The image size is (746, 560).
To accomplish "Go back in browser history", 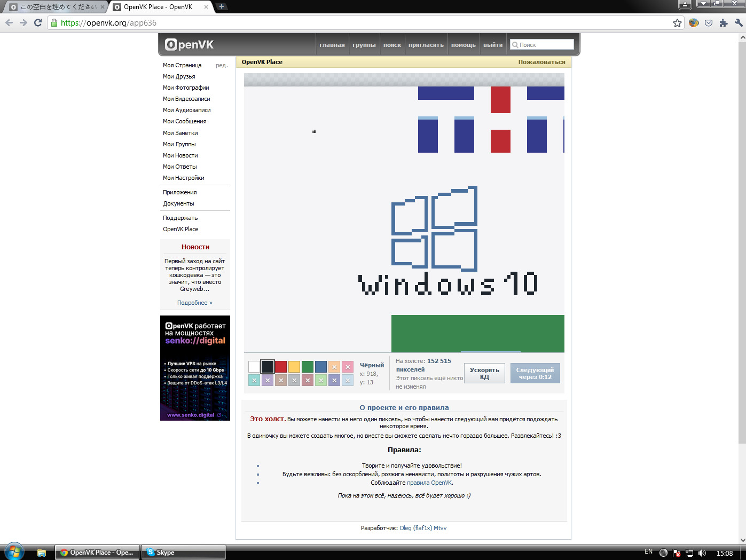I will pyautogui.click(x=9, y=22).
